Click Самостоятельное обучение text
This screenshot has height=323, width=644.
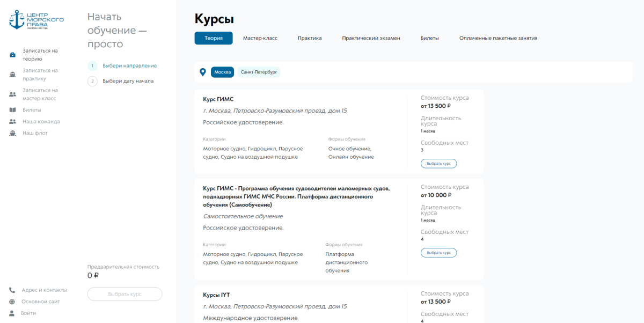tap(243, 216)
